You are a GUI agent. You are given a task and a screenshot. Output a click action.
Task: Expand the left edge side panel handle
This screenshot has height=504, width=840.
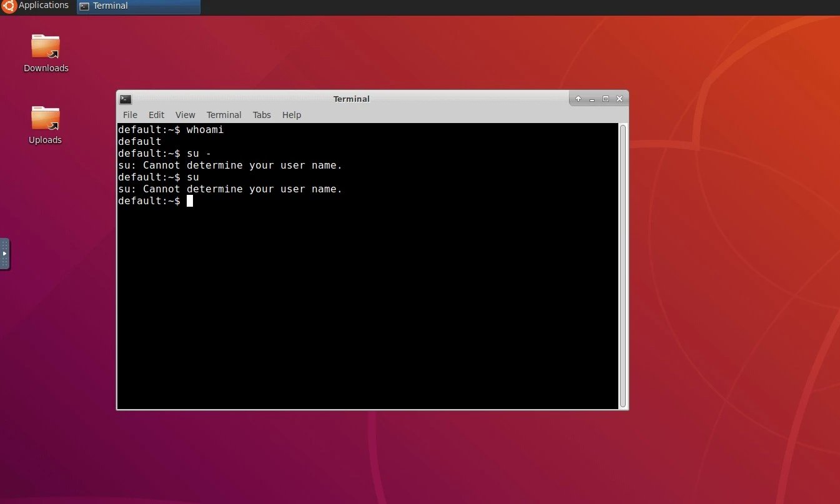point(4,254)
